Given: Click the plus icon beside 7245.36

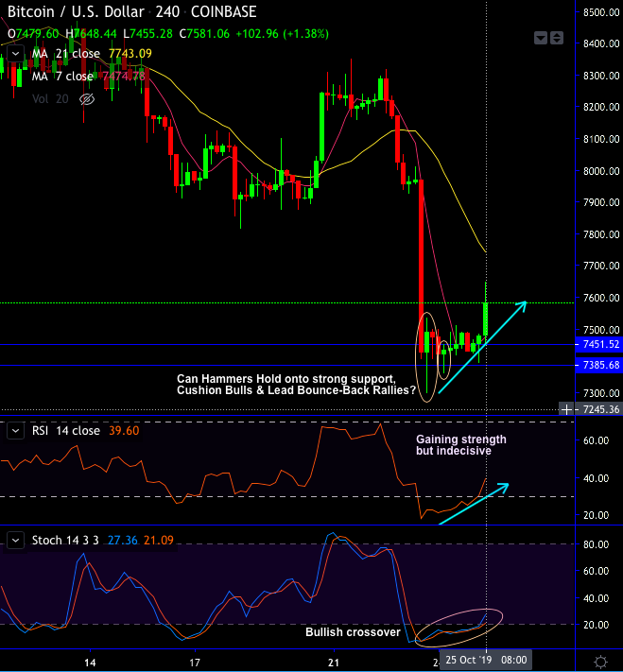Looking at the screenshot, I should 567,409.
